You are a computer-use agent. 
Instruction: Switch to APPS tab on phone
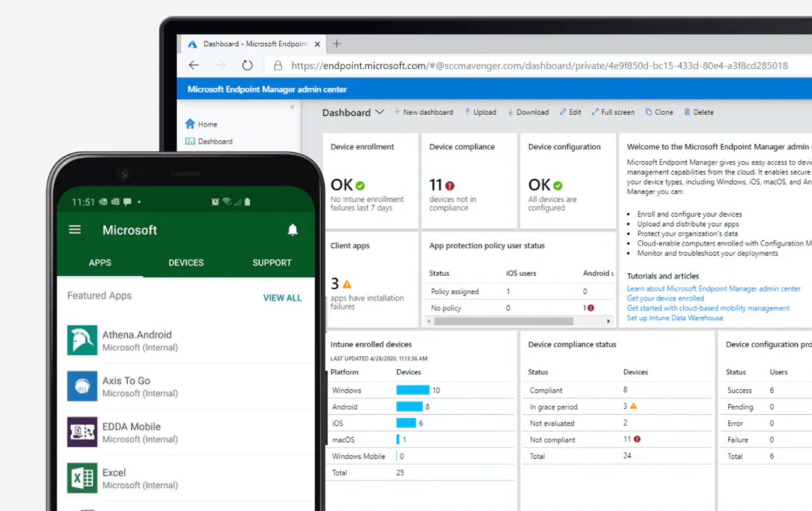coord(100,263)
